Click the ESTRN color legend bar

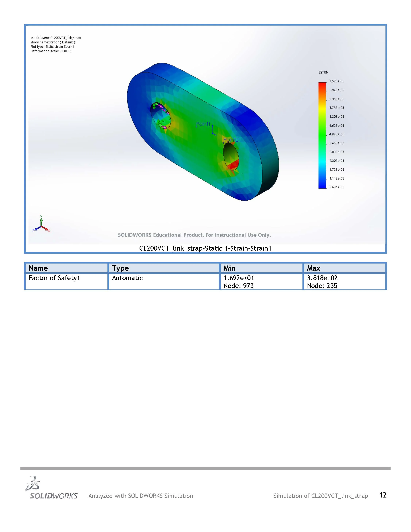[x=322, y=135]
